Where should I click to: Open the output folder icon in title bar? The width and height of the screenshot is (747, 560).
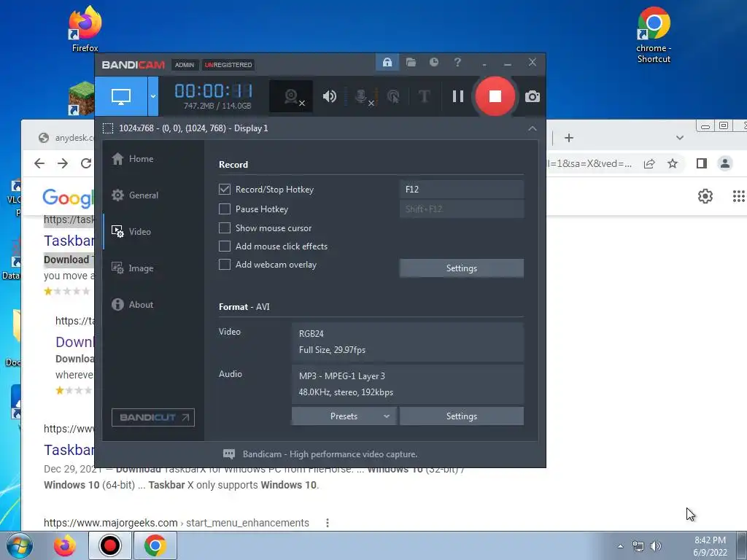click(x=411, y=63)
